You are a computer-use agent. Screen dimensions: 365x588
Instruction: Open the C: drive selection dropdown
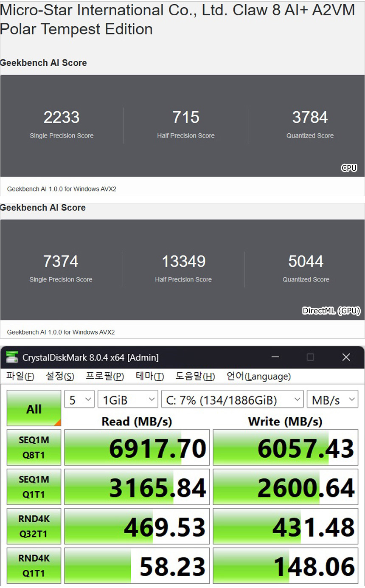click(232, 400)
